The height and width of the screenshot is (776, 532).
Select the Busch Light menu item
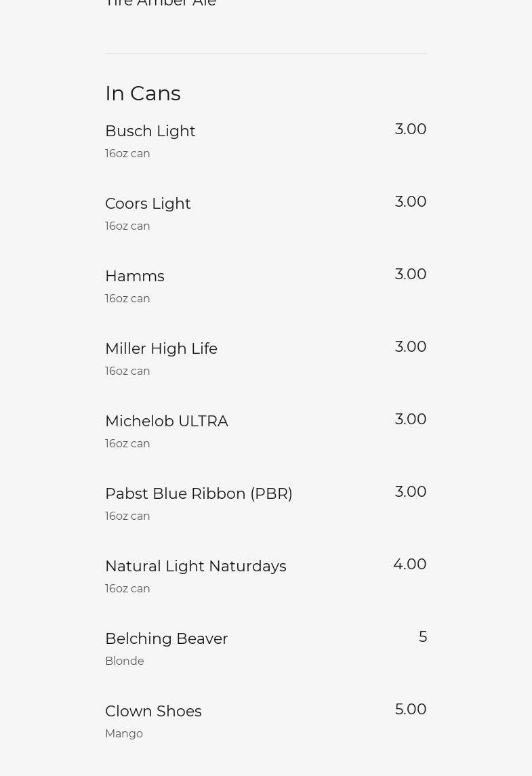coord(150,131)
